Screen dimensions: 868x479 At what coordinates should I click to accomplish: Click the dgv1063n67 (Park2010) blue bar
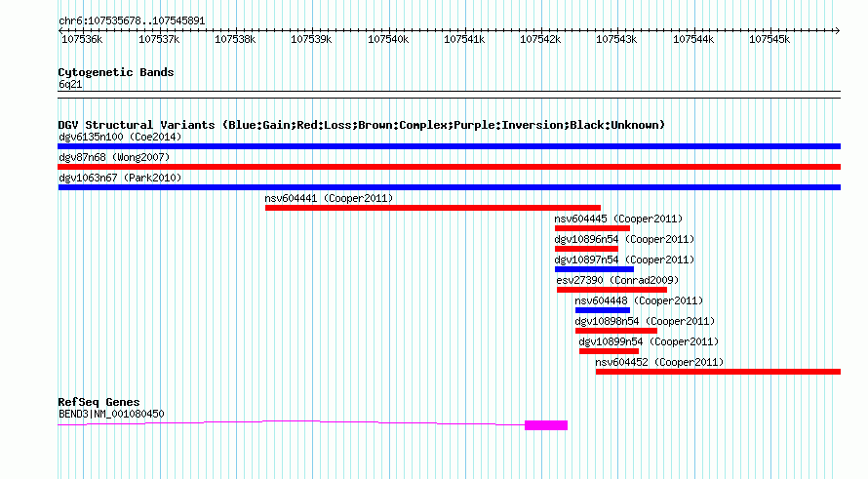point(449,187)
